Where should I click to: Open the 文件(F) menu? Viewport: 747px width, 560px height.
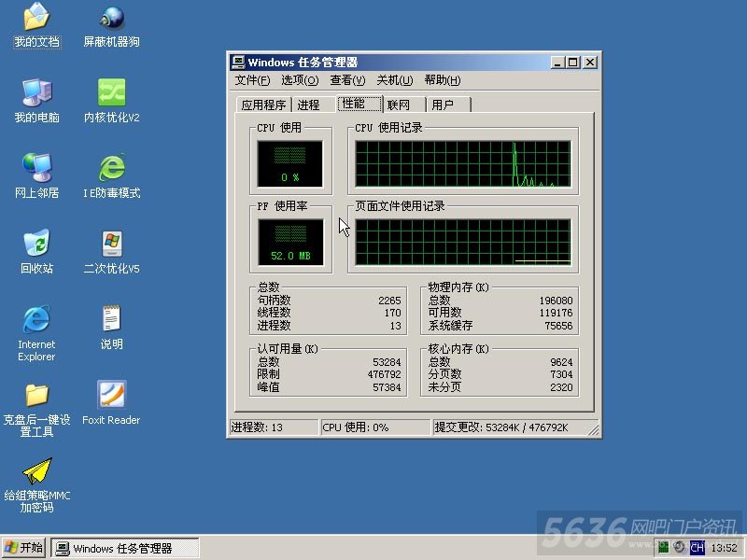pos(252,80)
